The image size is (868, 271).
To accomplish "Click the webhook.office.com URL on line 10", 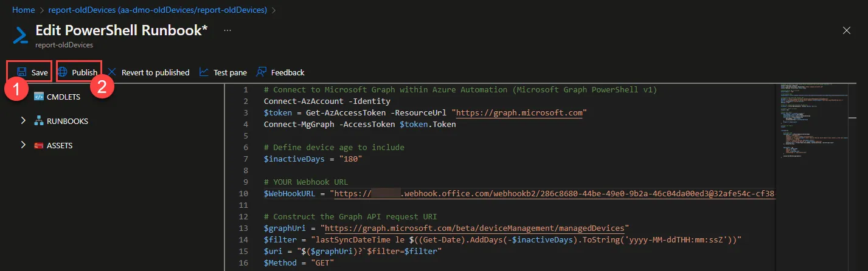I will [556, 194].
